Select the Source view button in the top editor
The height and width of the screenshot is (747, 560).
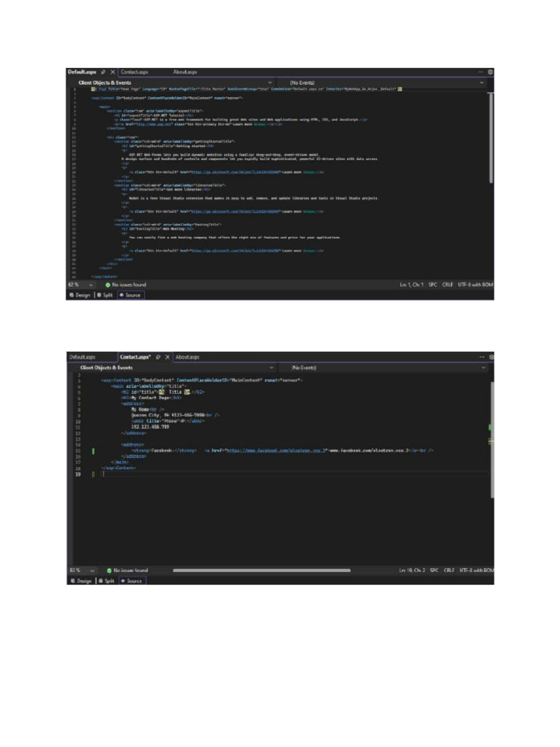coord(130,295)
